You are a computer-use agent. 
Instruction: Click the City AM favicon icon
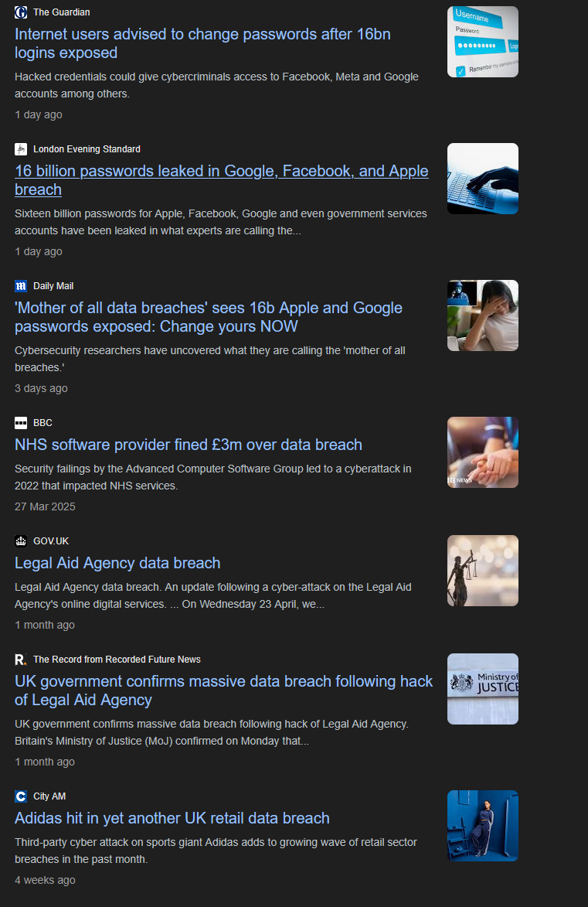21,796
